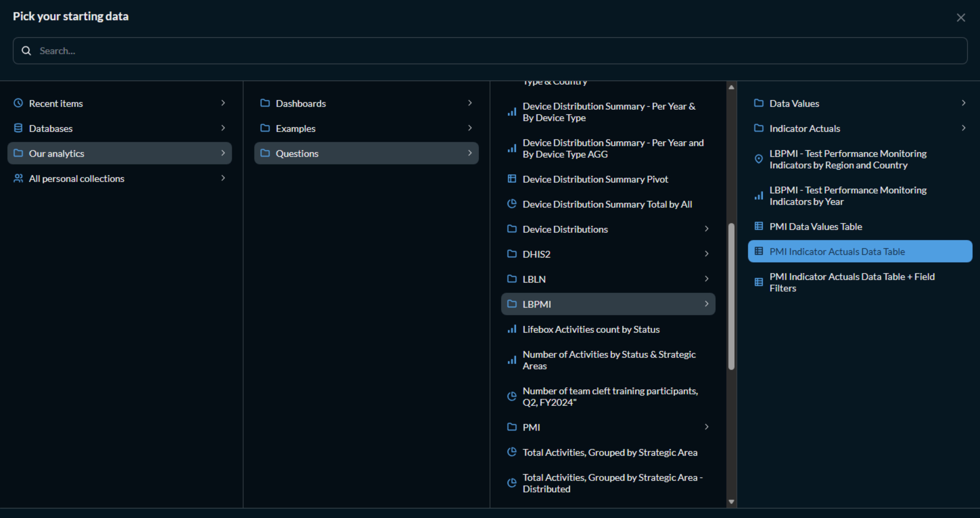Expand the Data Values folder chevron
The image size is (980, 518).
964,103
